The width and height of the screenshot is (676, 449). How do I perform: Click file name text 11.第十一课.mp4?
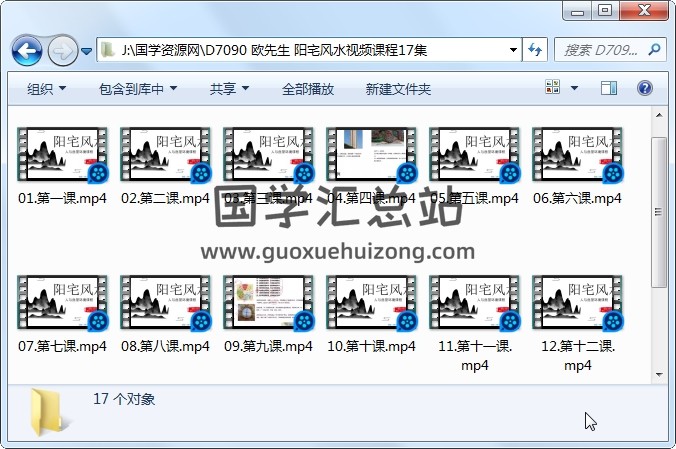[x=475, y=355]
